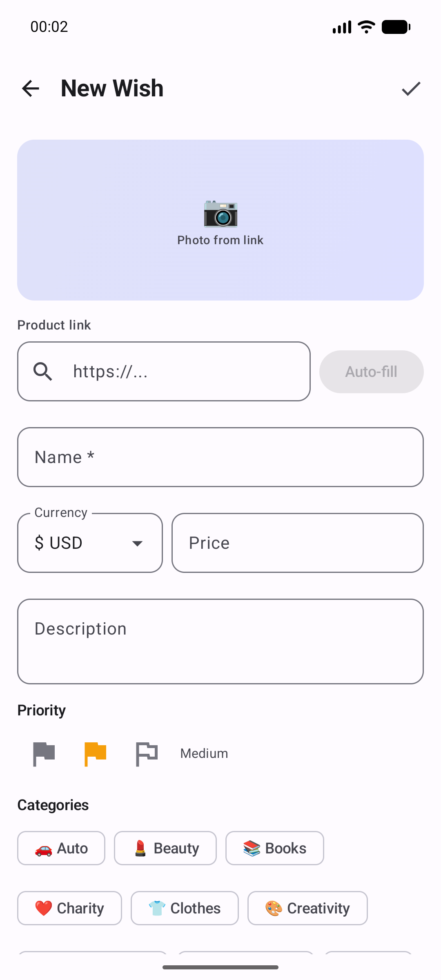Viewport: 441px width, 980px height.
Task: Tap the back arrow icon
Action: (x=31, y=89)
